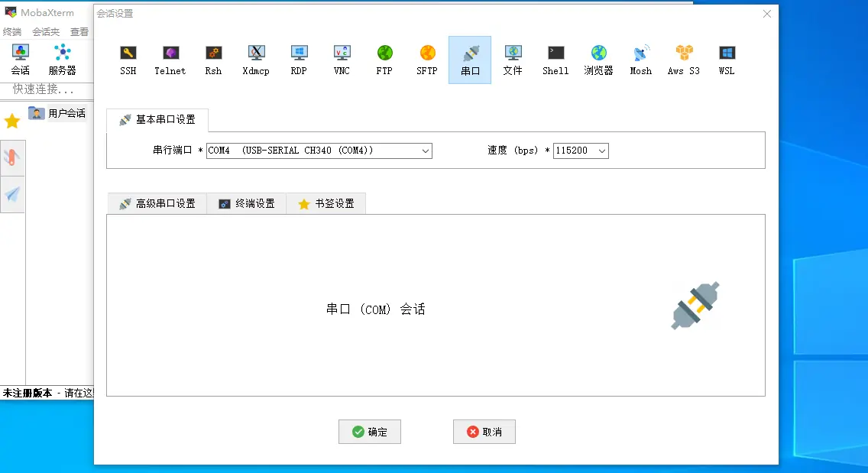
Task: Switch to the 书签设置 tab
Action: point(326,203)
